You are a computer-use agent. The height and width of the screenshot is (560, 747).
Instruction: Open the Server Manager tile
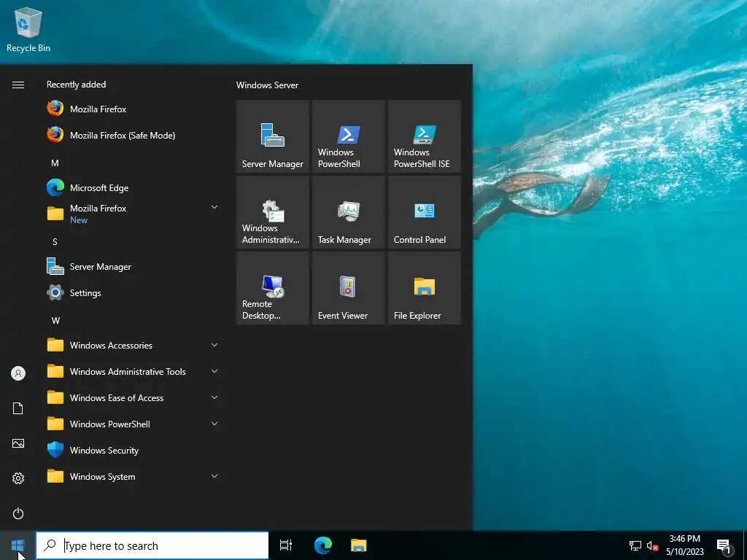(x=273, y=136)
